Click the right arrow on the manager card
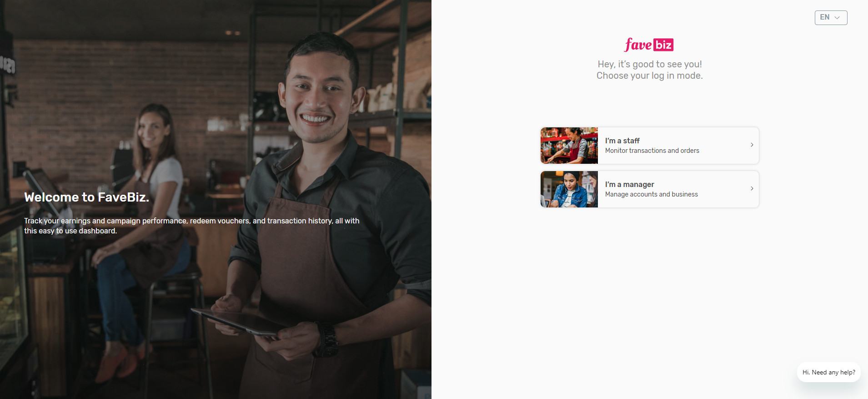This screenshot has height=399, width=868. coord(752,188)
